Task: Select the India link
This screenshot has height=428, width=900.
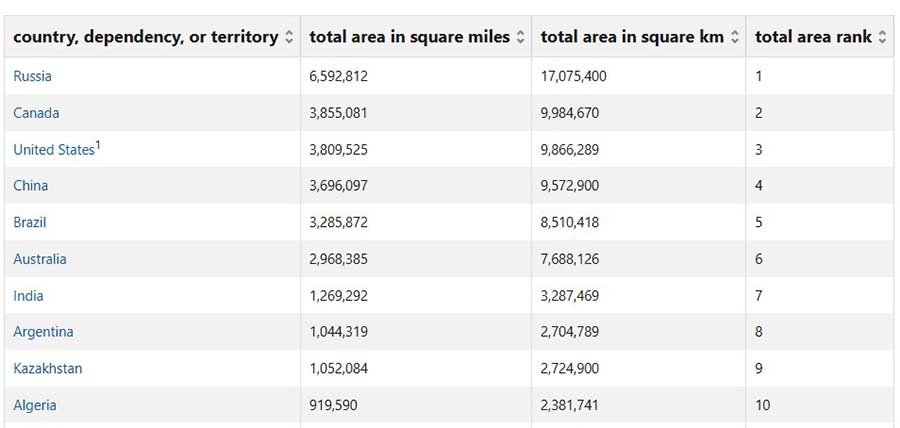Action: click(x=28, y=296)
